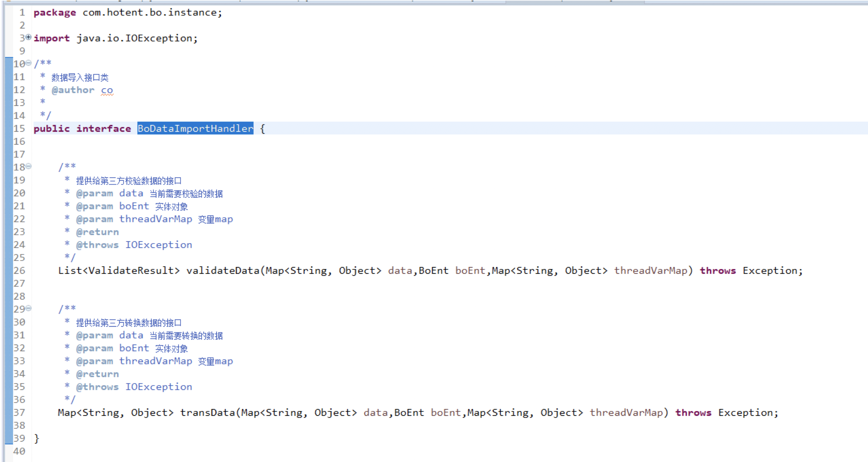Image resolution: width=868 pixels, height=462 pixels.
Task: Click the @author tag in the class comment
Action: 73,90
